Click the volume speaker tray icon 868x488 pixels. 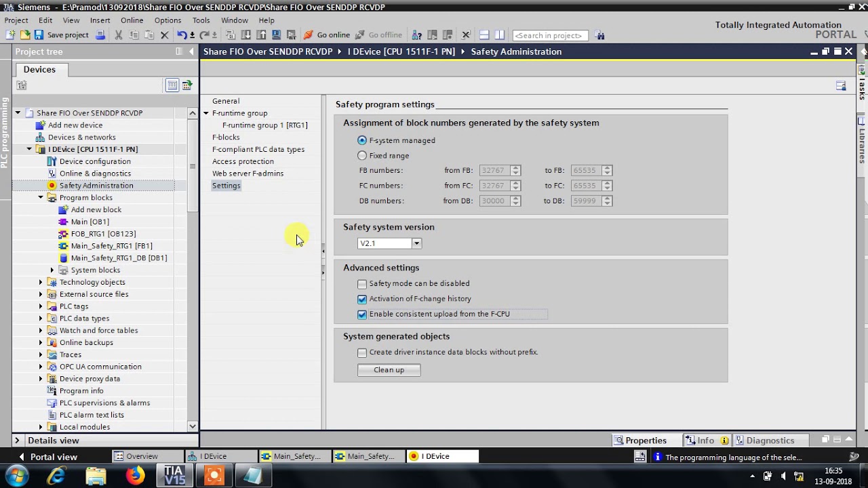click(x=783, y=476)
